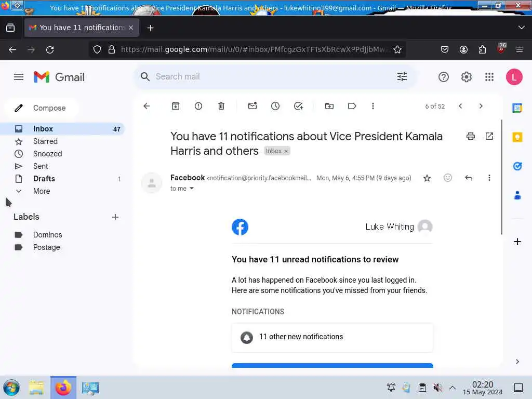Click Luke Whiting profile name
The height and width of the screenshot is (399, 532).
(390, 227)
